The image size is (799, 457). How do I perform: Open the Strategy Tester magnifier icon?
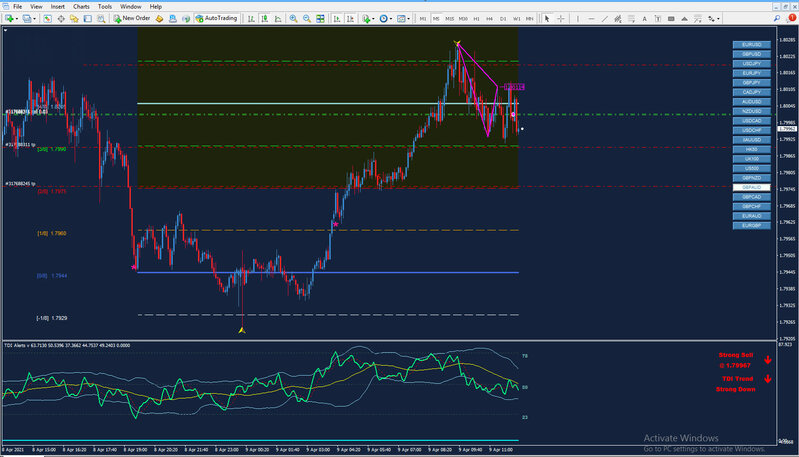[101, 19]
